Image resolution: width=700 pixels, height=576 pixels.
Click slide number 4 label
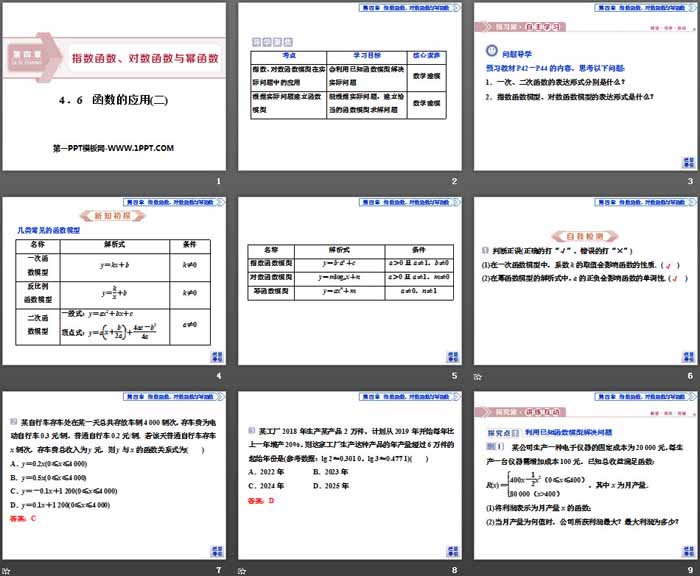pos(218,376)
